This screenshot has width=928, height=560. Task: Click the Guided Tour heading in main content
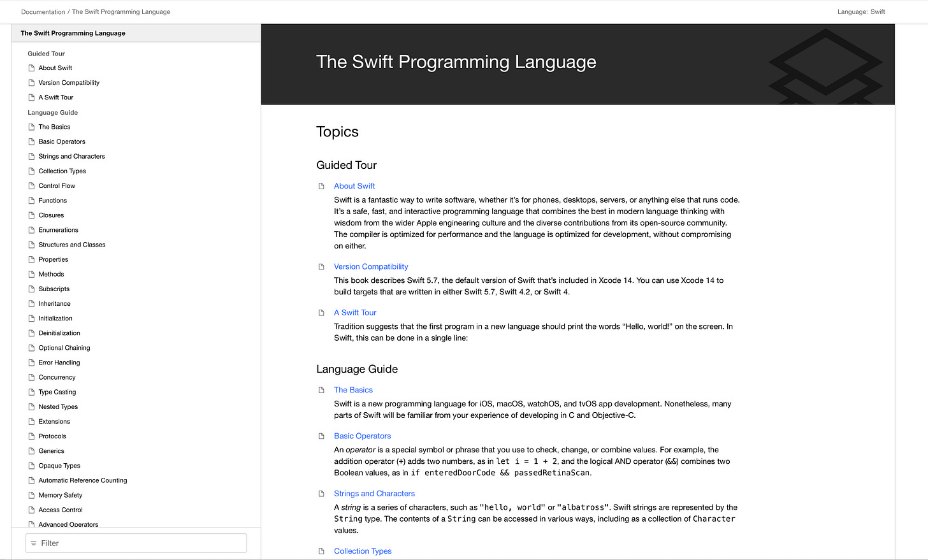coord(346,165)
